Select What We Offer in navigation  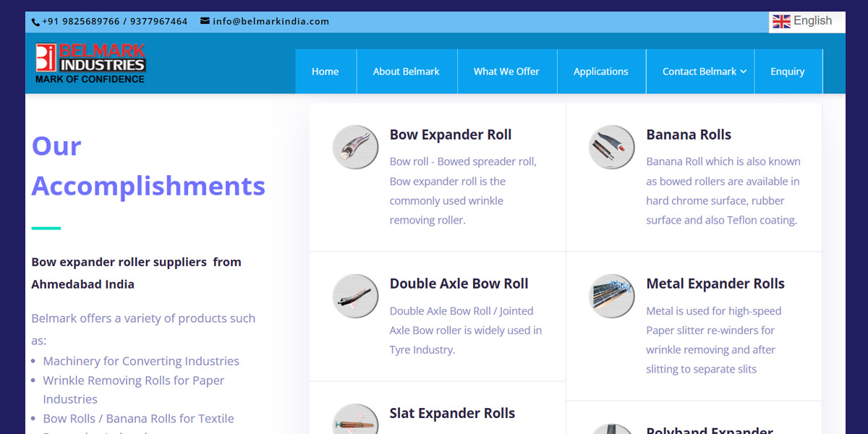[x=506, y=72]
